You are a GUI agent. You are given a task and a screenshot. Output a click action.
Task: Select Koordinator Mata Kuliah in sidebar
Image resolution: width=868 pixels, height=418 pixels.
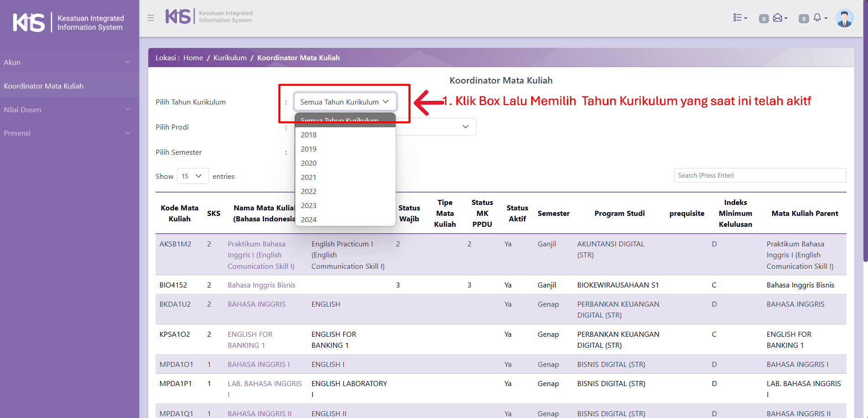[44, 86]
